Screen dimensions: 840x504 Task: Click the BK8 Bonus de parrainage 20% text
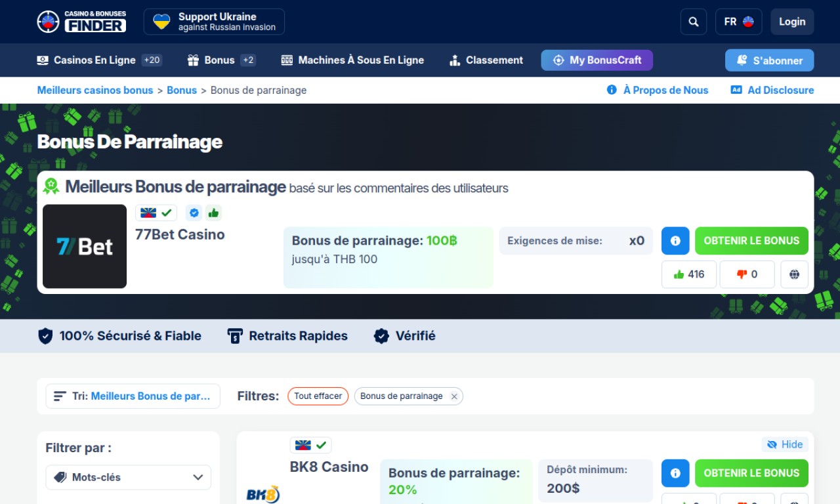tap(454, 481)
